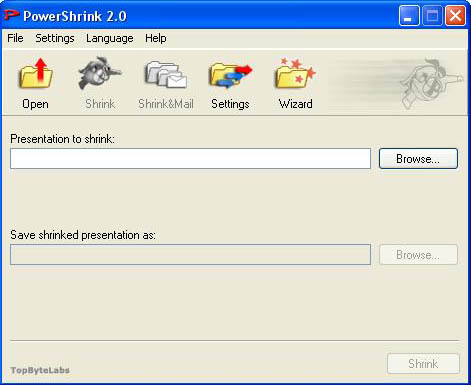Screen dimensions: 471x385
Task: Click the Shrink button at bottom right
Action: 423,363
